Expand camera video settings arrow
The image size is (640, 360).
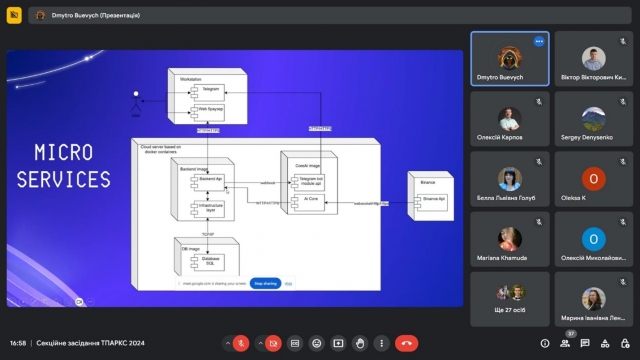260,344
